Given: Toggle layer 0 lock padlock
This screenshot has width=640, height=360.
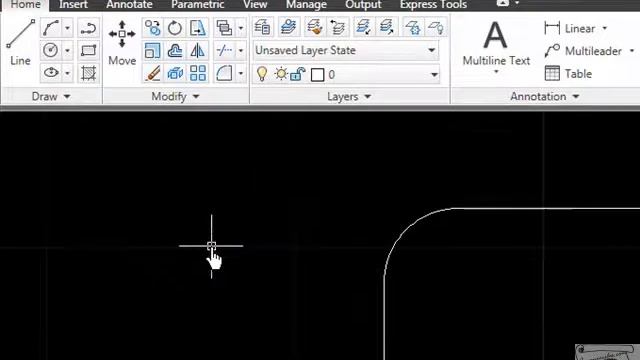Looking at the screenshot, I should tap(298, 74).
